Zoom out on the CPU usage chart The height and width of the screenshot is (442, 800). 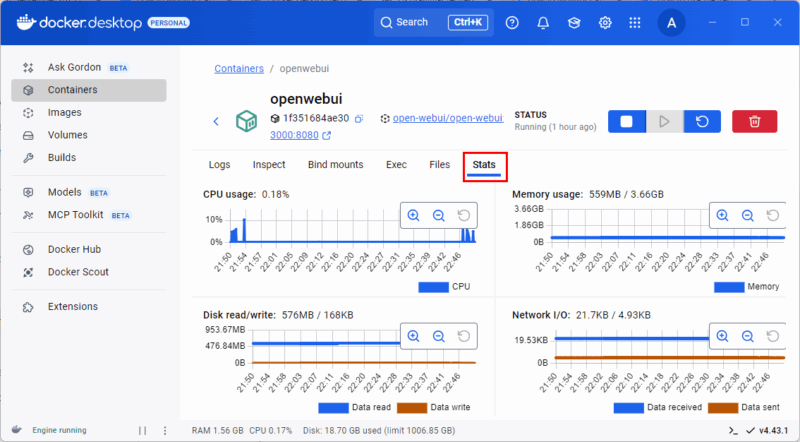click(438, 215)
